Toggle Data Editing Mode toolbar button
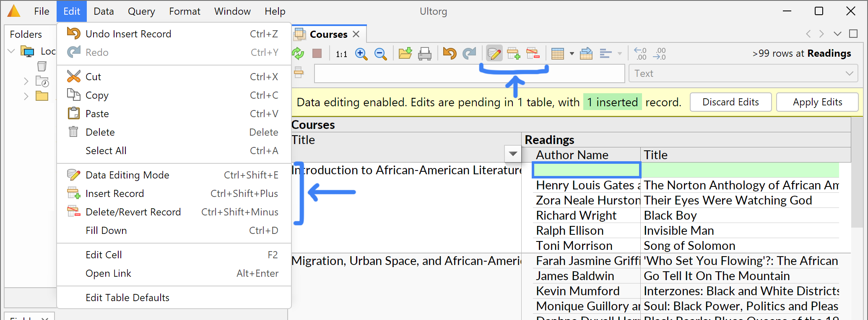 (494, 53)
